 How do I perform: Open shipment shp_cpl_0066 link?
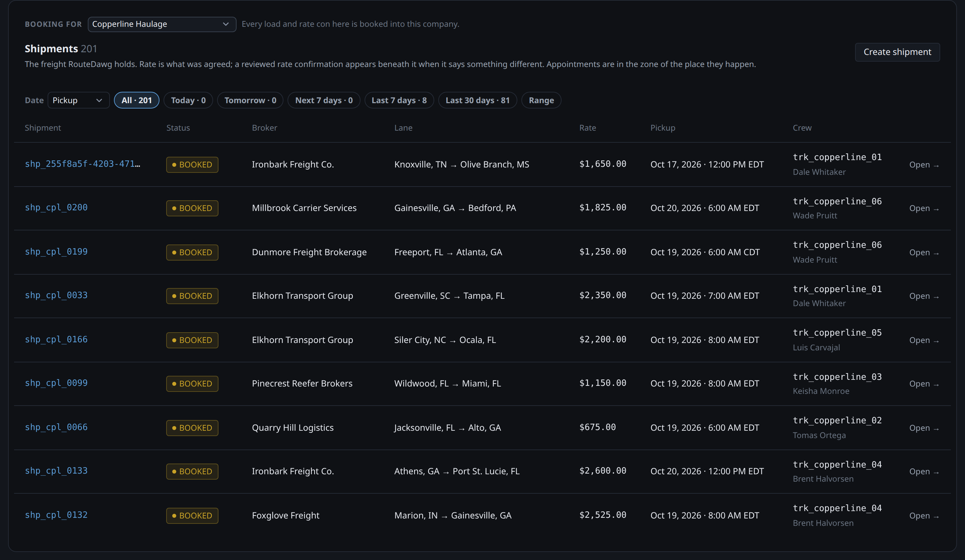tap(56, 427)
